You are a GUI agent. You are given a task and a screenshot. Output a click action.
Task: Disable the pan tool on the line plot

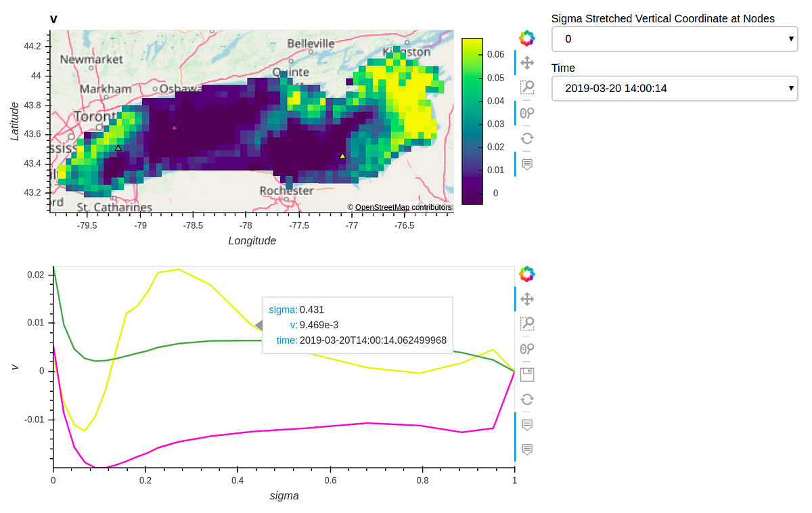point(527,298)
